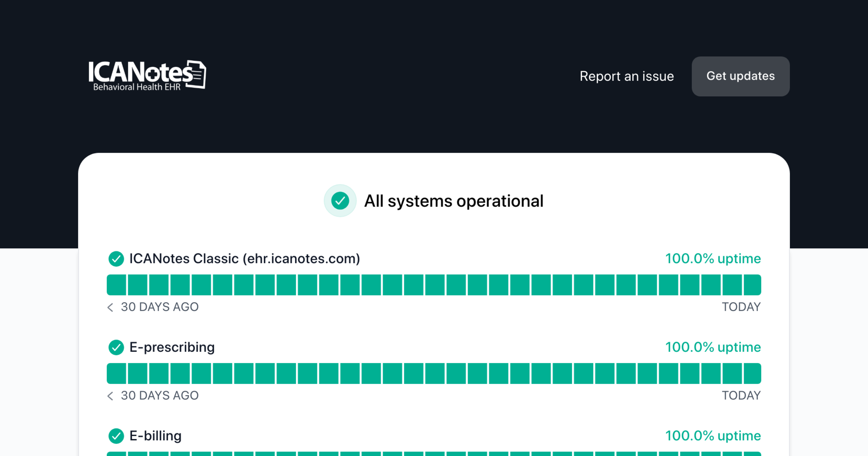Click the ICANotes Behavioral Health EHR logo
Screen dimensions: 868x456
pos(147,75)
